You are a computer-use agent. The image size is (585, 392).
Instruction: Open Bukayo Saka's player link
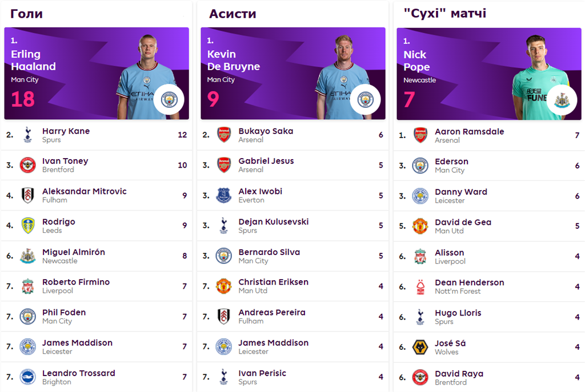pos(266,131)
